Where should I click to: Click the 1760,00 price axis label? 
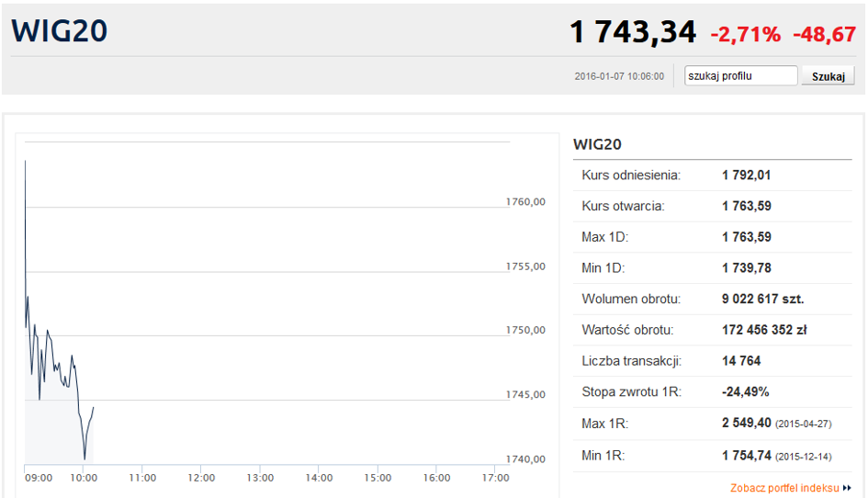[525, 202]
